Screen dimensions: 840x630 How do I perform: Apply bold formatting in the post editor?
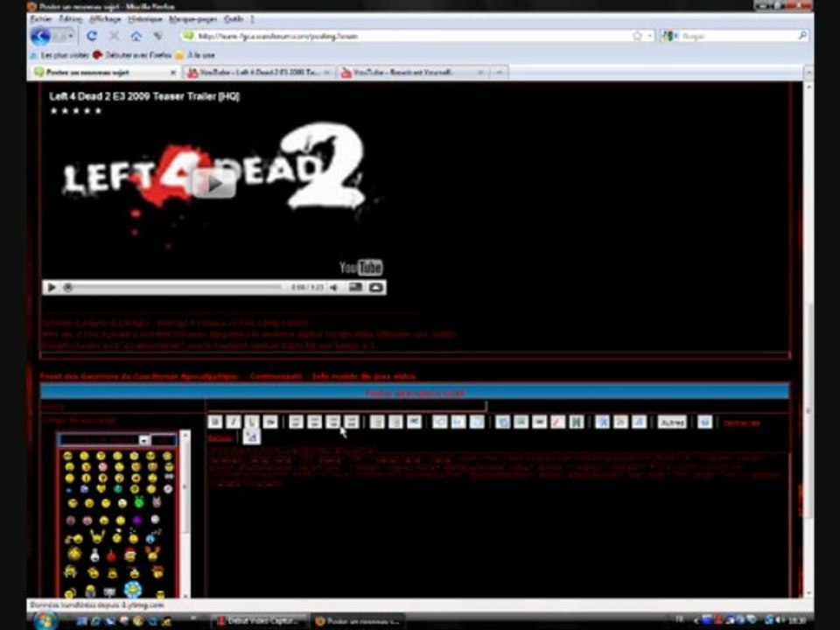coord(215,422)
